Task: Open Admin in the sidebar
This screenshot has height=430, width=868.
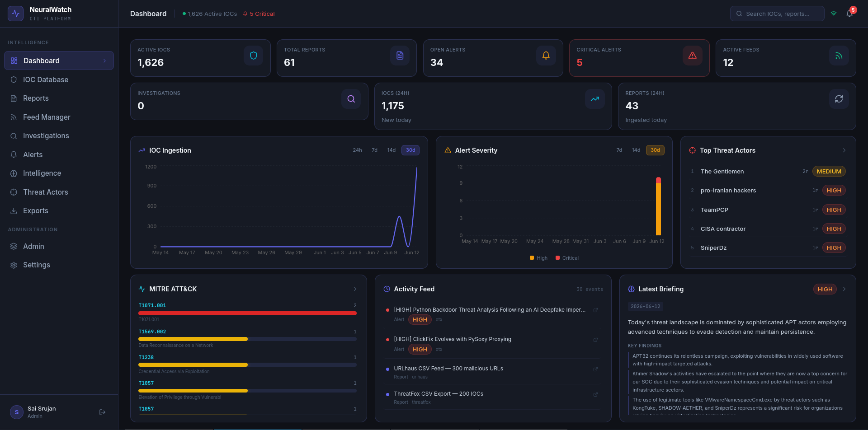Action: point(59,246)
